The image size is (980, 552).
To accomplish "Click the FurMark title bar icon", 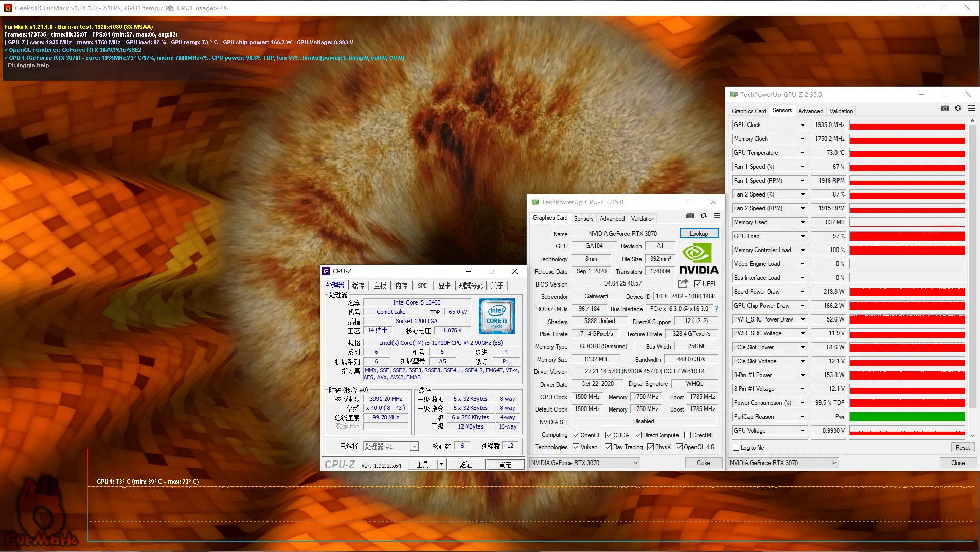I will tap(8, 8).
